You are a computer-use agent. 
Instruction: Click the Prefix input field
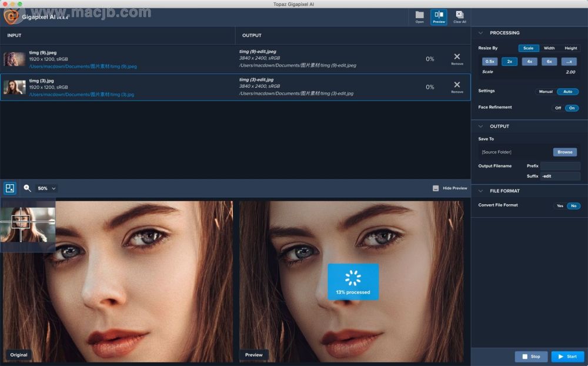[x=560, y=166]
